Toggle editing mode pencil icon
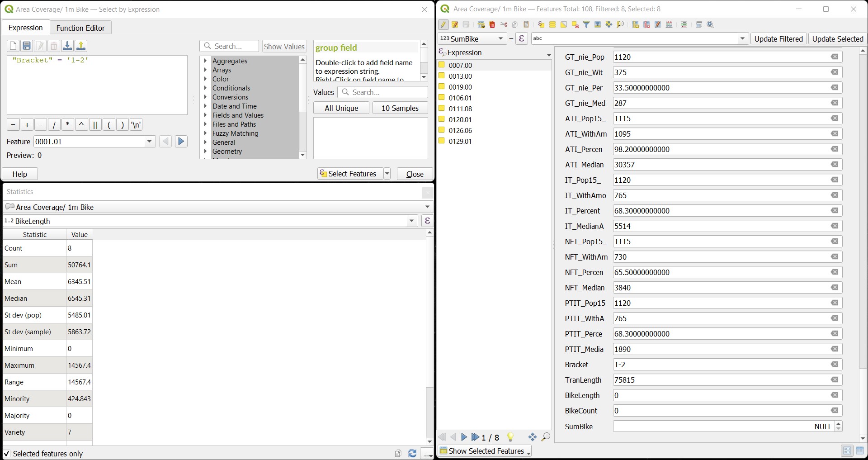The height and width of the screenshot is (460, 868). 443,25
